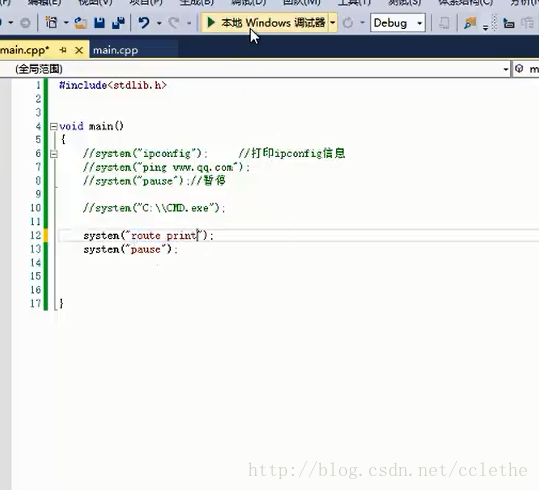Click the #include<stdlib.h> line

pyautogui.click(x=113, y=85)
